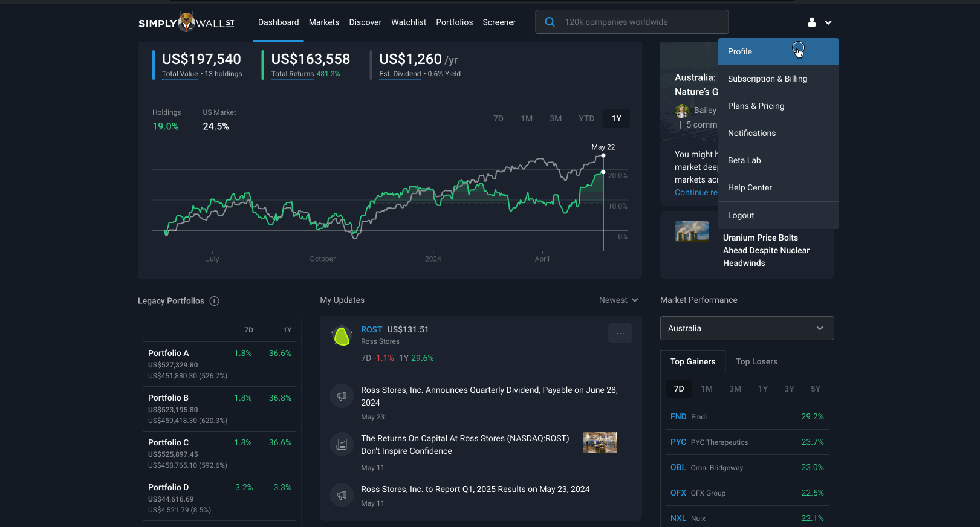Click the dividend announcement megaphone icon
980x527 pixels.
point(342,396)
